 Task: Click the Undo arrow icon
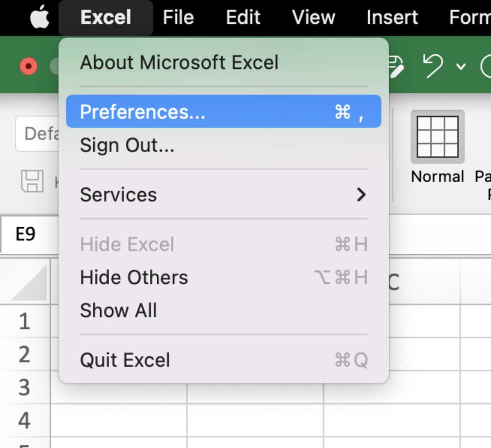[x=434, y=66]
